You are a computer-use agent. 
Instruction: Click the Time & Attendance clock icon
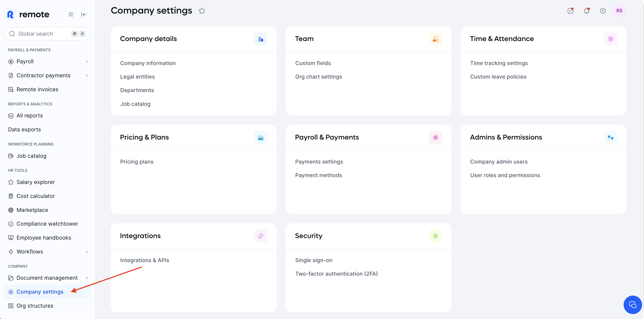pos(610,39)
